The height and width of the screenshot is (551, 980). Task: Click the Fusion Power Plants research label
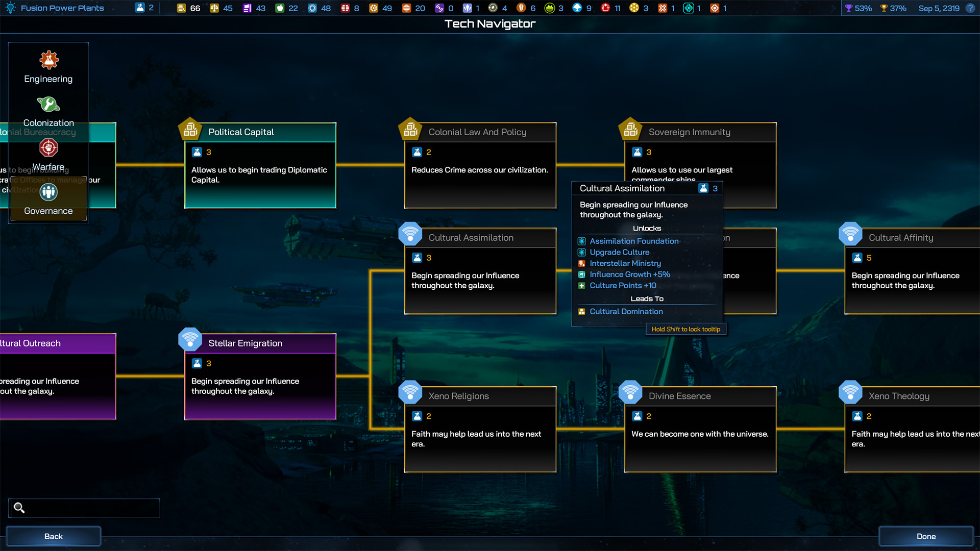pyautogui.click(x=62, y=8)
